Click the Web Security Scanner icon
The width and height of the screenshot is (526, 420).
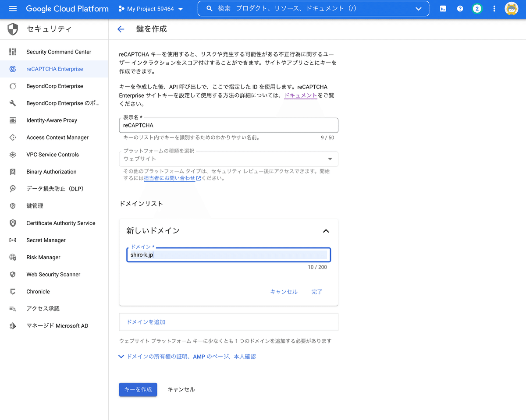pos(13,275)
